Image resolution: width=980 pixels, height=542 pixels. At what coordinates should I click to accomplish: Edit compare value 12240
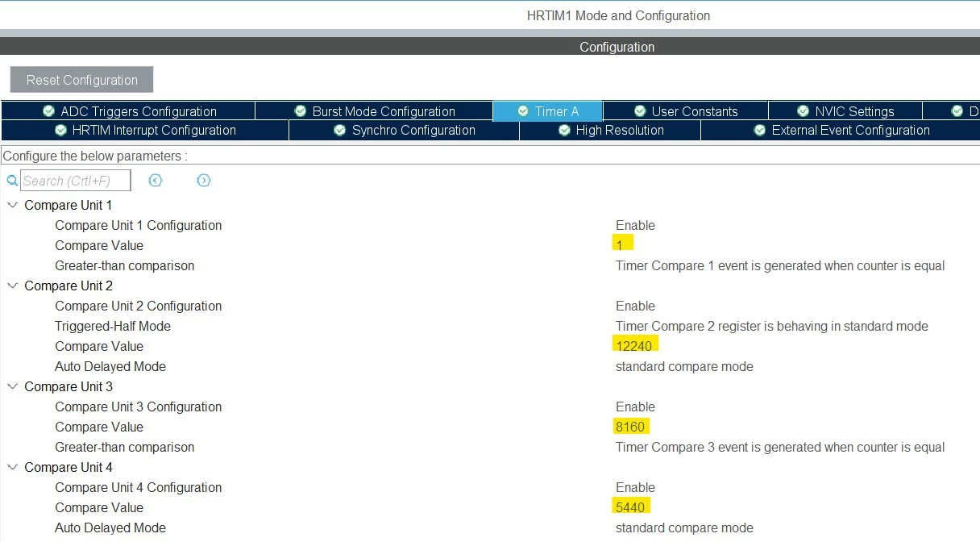(x=635, y=345)
